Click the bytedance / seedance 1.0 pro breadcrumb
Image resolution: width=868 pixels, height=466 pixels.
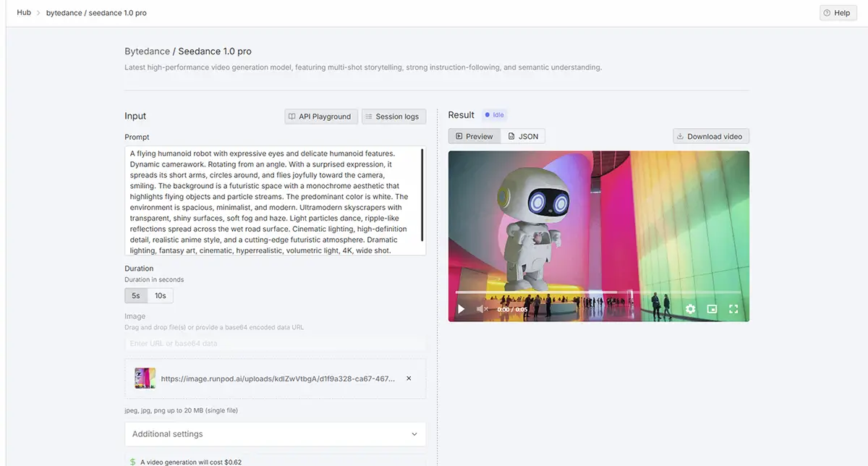[x=96, y=13]
